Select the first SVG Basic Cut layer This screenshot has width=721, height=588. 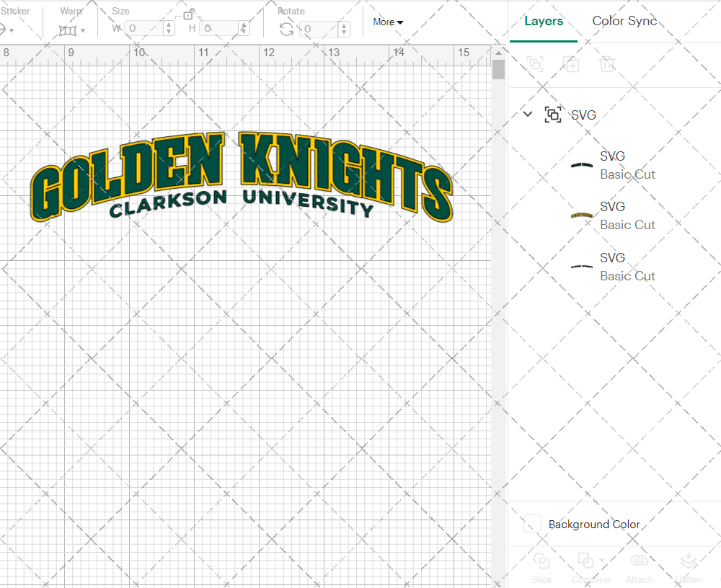[627, 165]
